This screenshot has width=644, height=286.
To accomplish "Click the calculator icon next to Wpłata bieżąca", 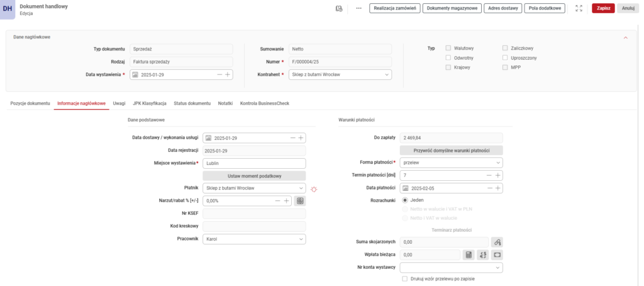I will coord(469,255).
